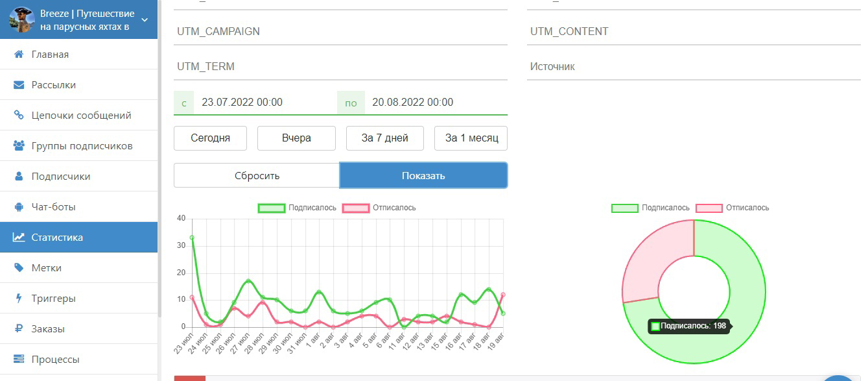Click the Рассылки envelope icon
The height and width of the screenshot is (381, 868).
(19, 85)
